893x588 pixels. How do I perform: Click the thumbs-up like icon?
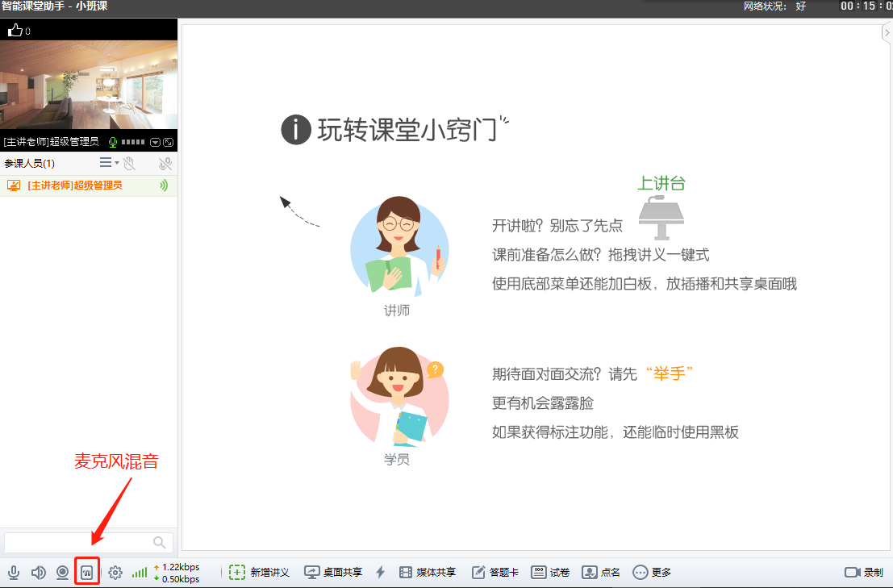(15, 31)
